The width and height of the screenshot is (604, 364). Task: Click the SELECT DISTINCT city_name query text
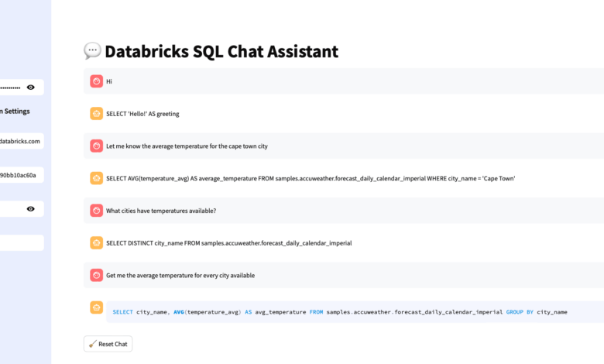tap(228, 243)
